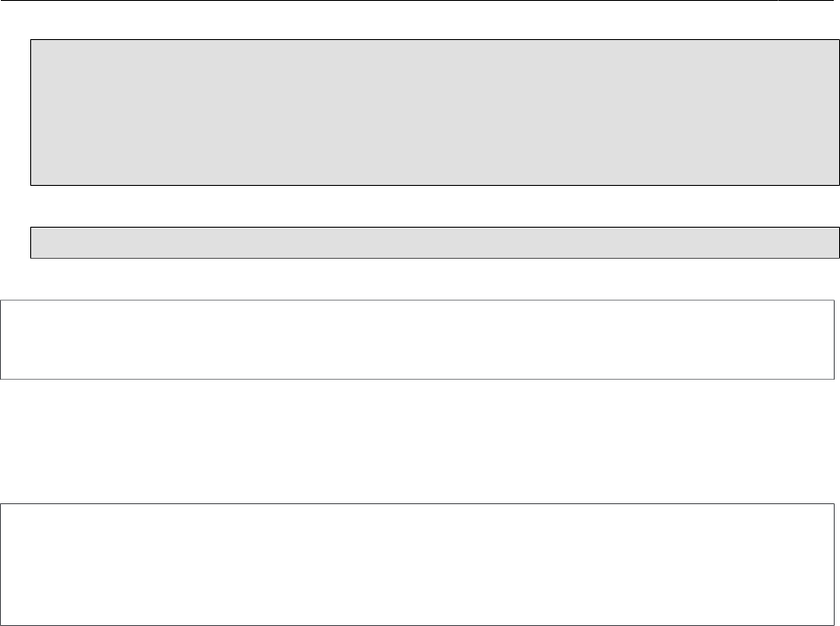Select bottom-right corner of bottom white box

pos(834,625)
